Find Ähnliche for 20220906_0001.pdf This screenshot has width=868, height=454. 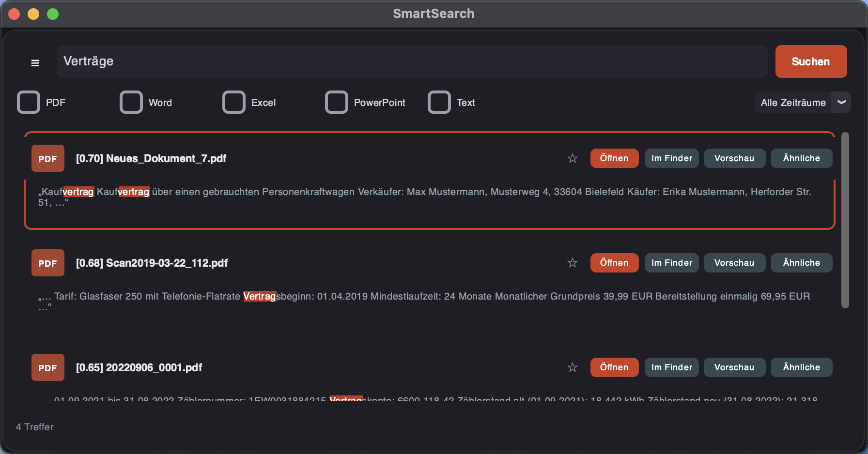[802, 367]
